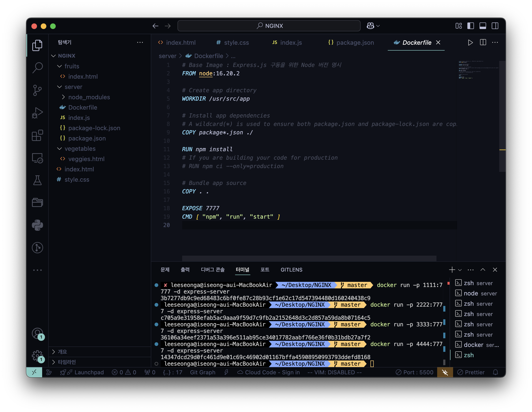The width and height of the screenshot is (532, 412).
Task: Open Run and Debug view
Action: [37, 113]
